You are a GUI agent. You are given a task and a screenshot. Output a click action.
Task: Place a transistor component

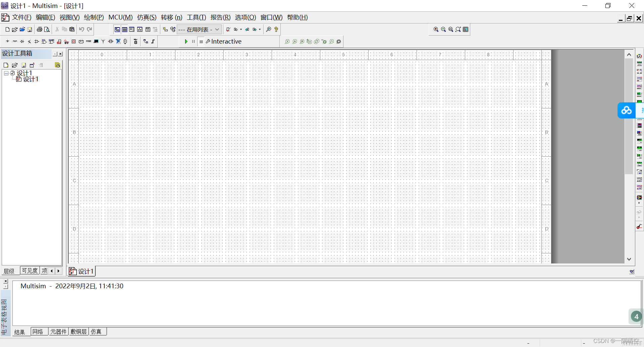(x=30, y=41)
